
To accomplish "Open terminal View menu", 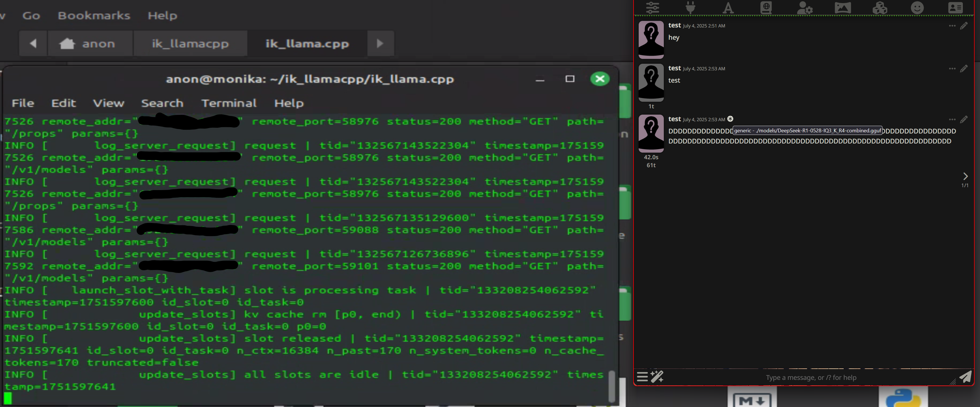I will tap(108, 103).
